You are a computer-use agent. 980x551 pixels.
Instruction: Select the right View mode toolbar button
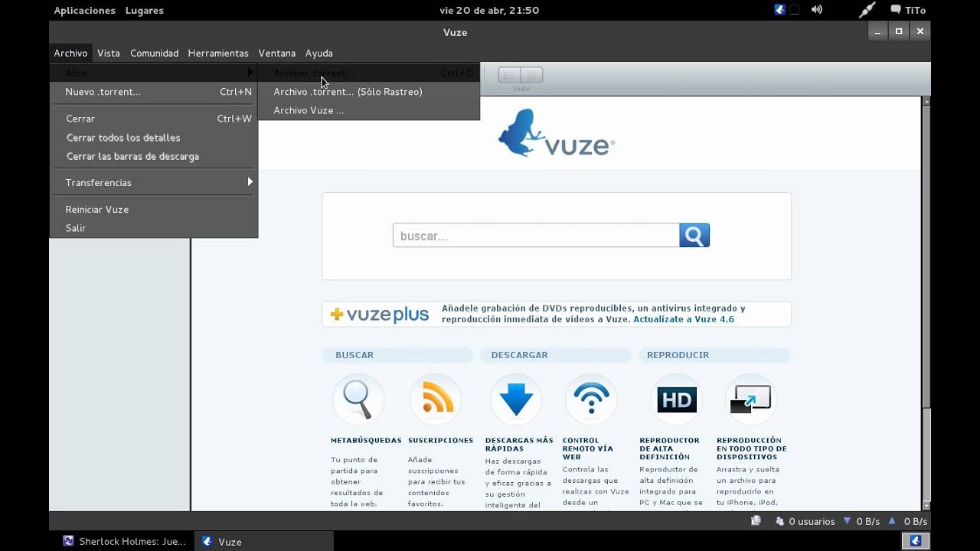(532, 75)
